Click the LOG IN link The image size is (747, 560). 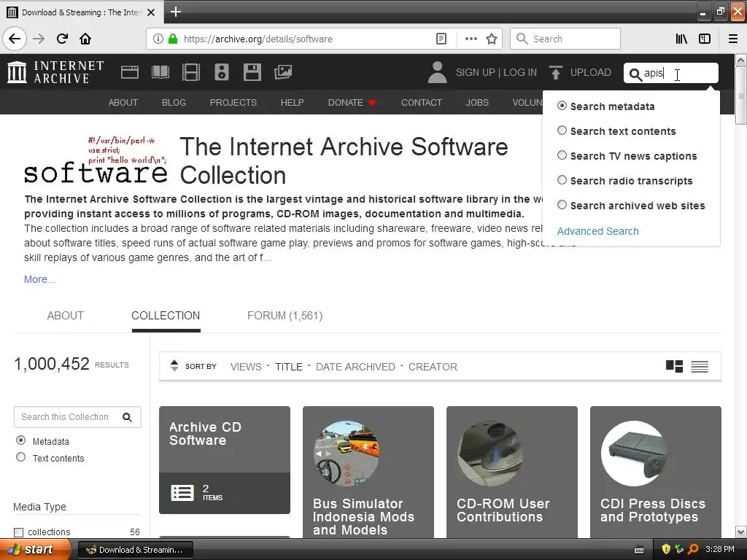[520, 72]
